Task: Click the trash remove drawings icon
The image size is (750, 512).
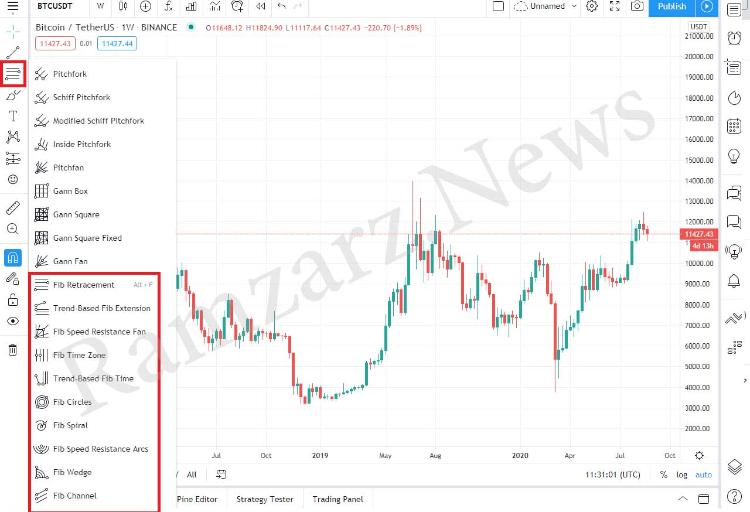Action: pyautogui.click(x=13, y=350)
